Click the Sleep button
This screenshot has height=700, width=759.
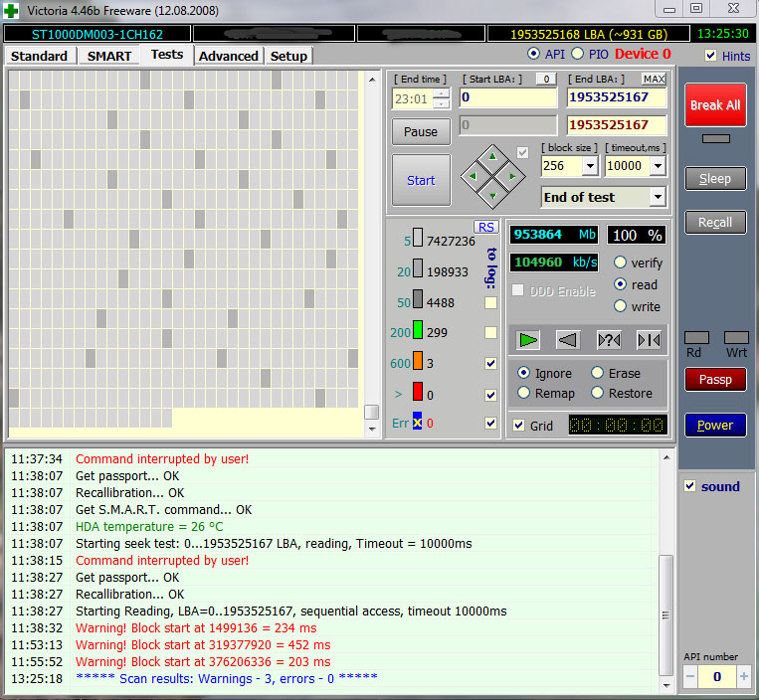pos(715,179)
